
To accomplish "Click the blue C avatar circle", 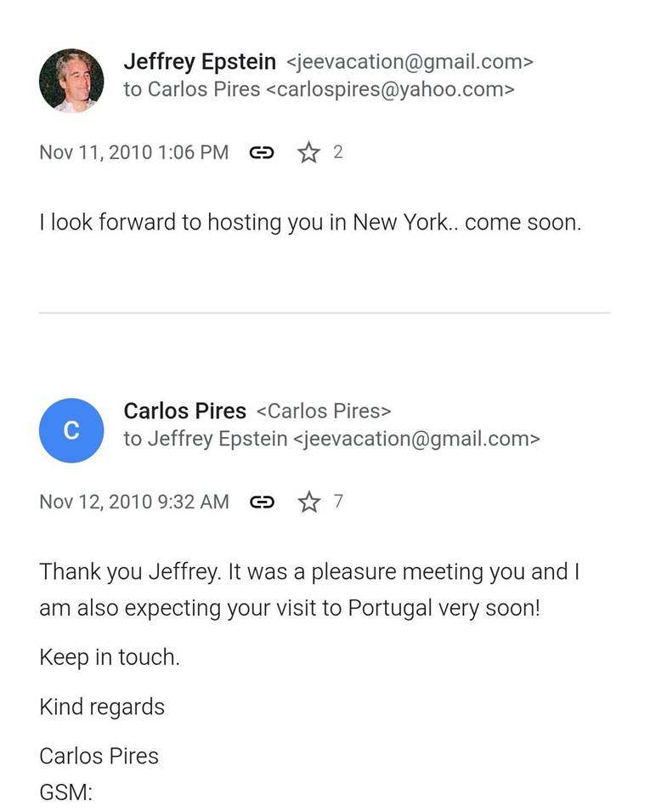I will pos(71,430).
